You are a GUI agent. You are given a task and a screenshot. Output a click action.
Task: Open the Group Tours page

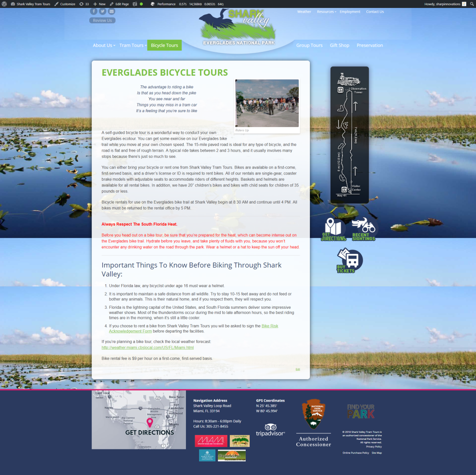click(309, 45)
